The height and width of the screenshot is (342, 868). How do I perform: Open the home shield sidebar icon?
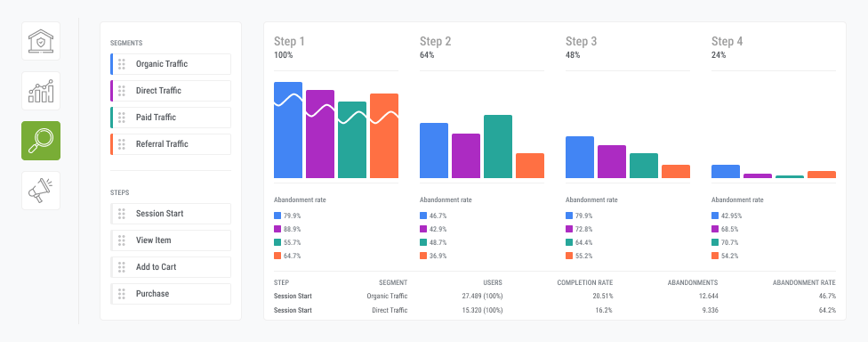(x=41, y=41)
